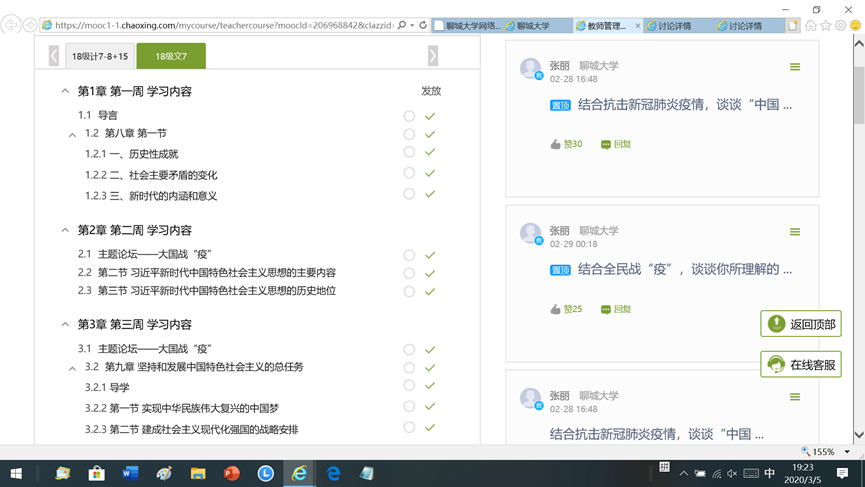The height and width of the screenshot is (487, 865).
Task: Open PowerPoint from the taskbar
Action: coord(232,473)
